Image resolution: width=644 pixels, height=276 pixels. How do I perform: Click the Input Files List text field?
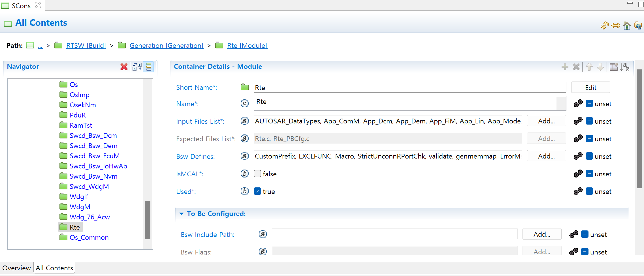pos(388,121)
